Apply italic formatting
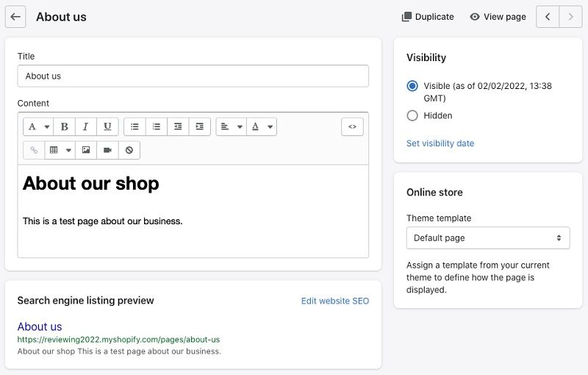This screenshot has height=375, width=588. point(86,126)
